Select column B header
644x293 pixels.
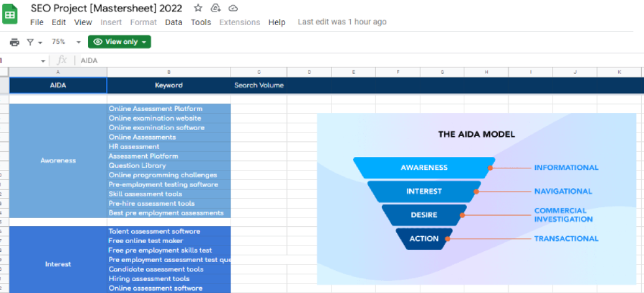coord(169,72)
